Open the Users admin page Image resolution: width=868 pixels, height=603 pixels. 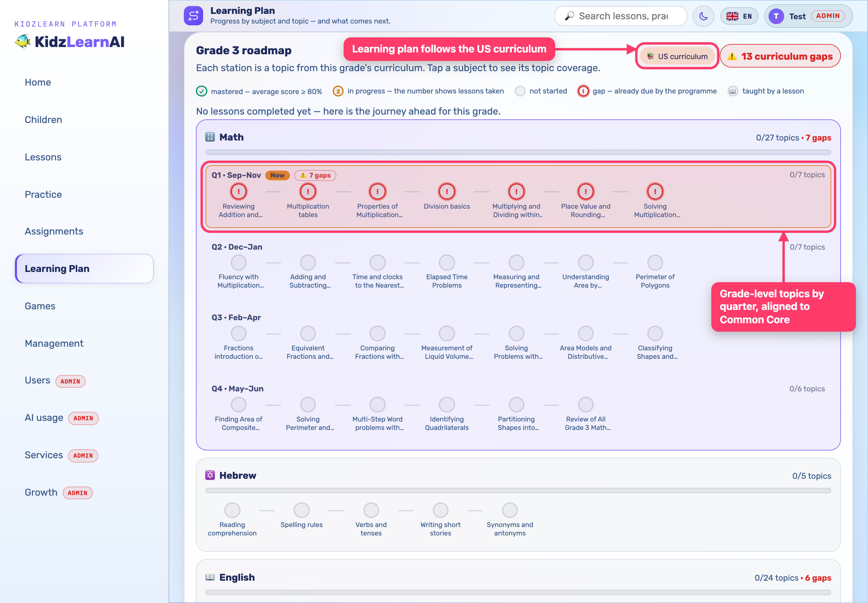pyautogui.click(x=55, y=380)
